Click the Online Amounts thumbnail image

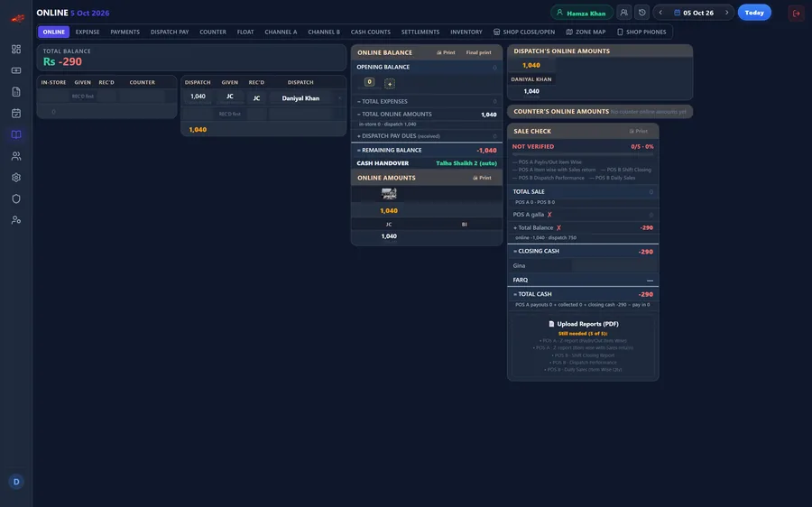pos(389,194)
